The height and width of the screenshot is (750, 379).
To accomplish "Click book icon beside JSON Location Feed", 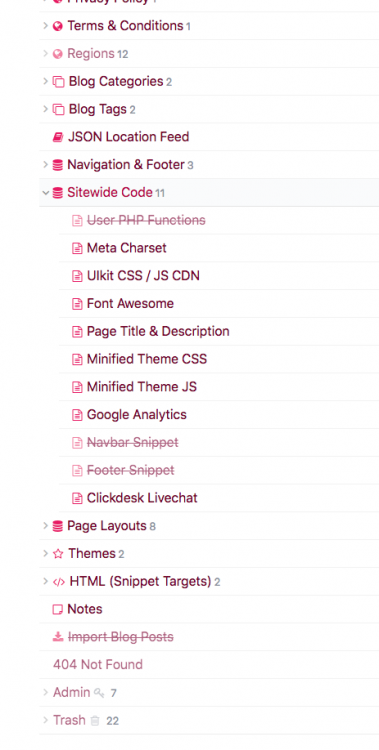I will coord(57,137).
